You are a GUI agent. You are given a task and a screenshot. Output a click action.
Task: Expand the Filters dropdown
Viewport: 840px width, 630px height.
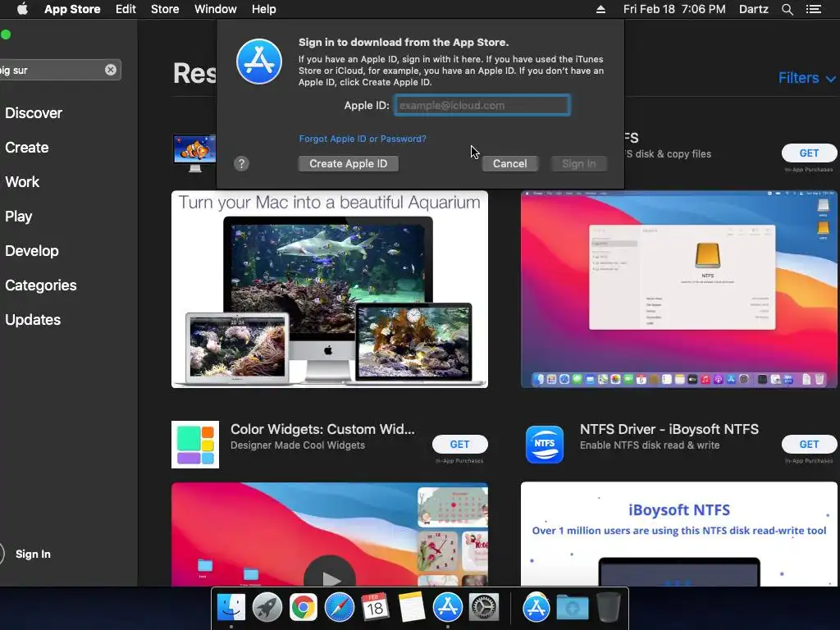(806, 78)
